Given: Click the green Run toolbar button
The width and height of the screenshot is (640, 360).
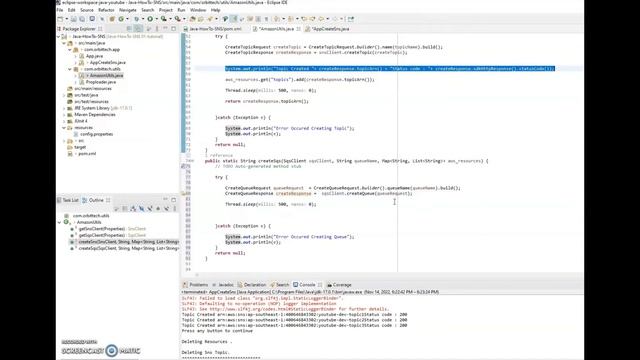Looking at the screenshot, I should pyautogui.click(x=150, y=19).
